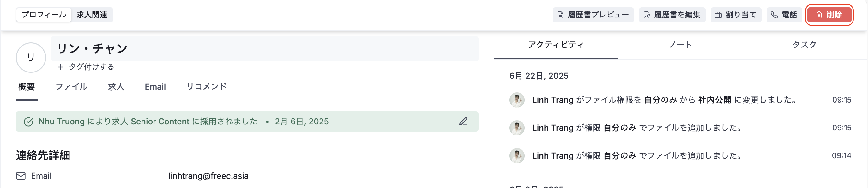Image resolution: width=868 pixels, height=188 pixels.
Task: Click the plus icon next to タグ付けする
Action: point(61,67)
